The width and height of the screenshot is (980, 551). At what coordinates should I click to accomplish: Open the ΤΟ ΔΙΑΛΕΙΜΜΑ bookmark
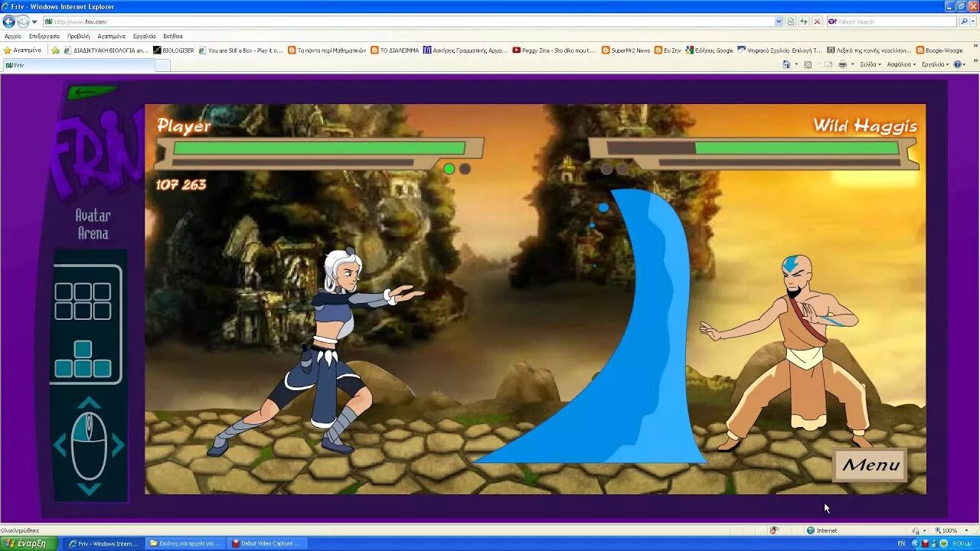point(394,51)
